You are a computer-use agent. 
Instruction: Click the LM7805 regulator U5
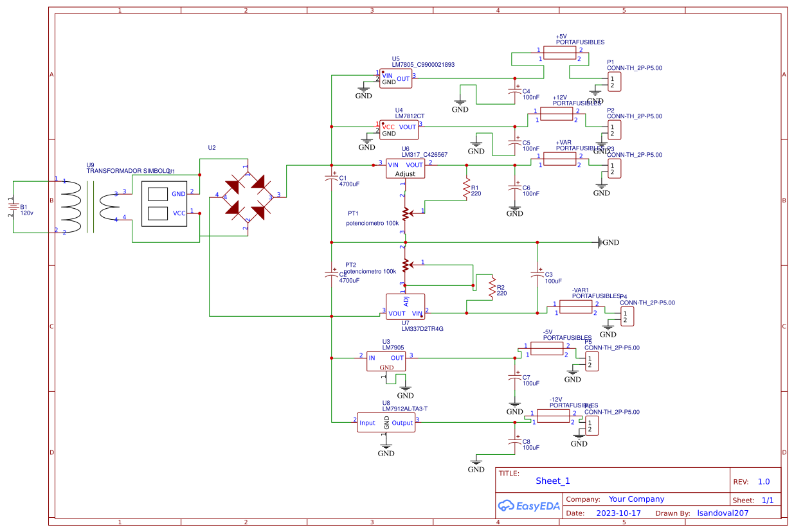pyautogui.click(x=395, y=78)
